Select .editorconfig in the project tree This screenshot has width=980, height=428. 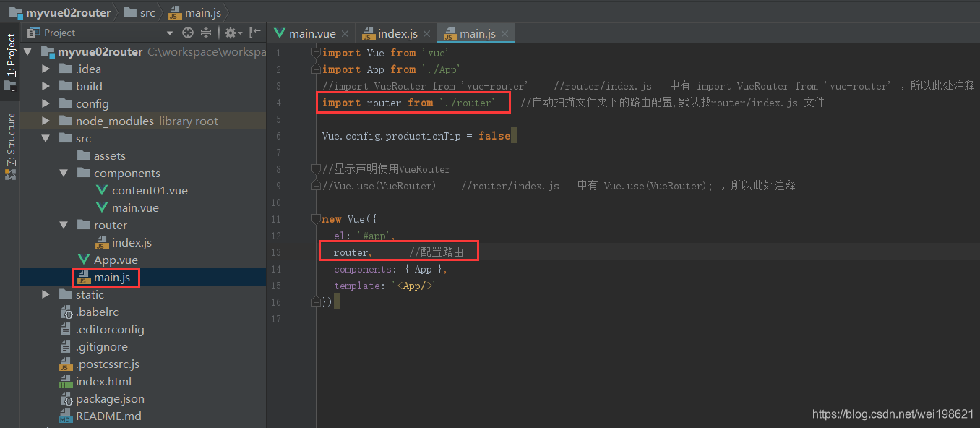[110, 330]
